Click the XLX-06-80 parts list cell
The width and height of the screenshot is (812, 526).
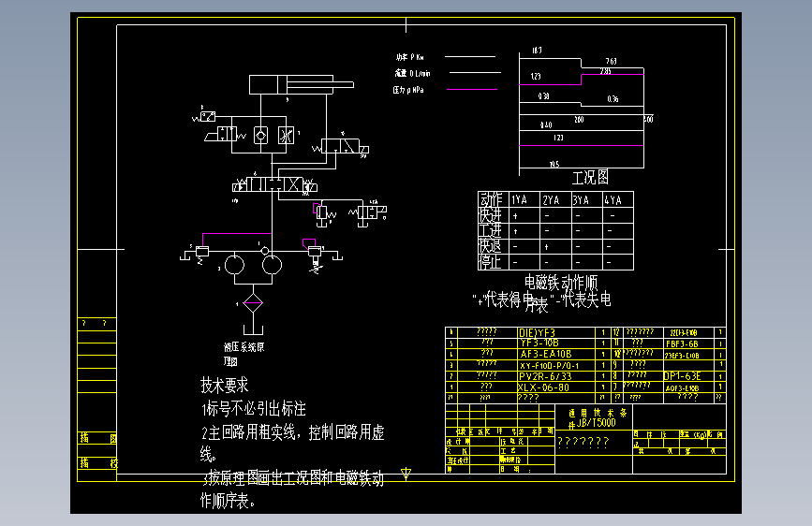pos(543,387)
